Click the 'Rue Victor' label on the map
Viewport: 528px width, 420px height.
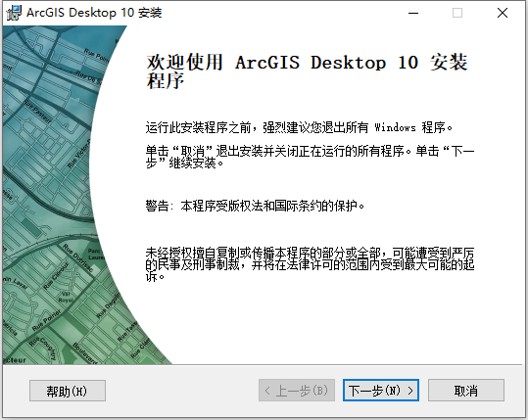tap(78, 153)
